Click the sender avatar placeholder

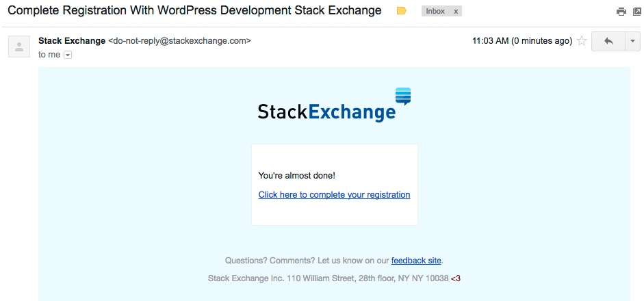click(19, 47)
